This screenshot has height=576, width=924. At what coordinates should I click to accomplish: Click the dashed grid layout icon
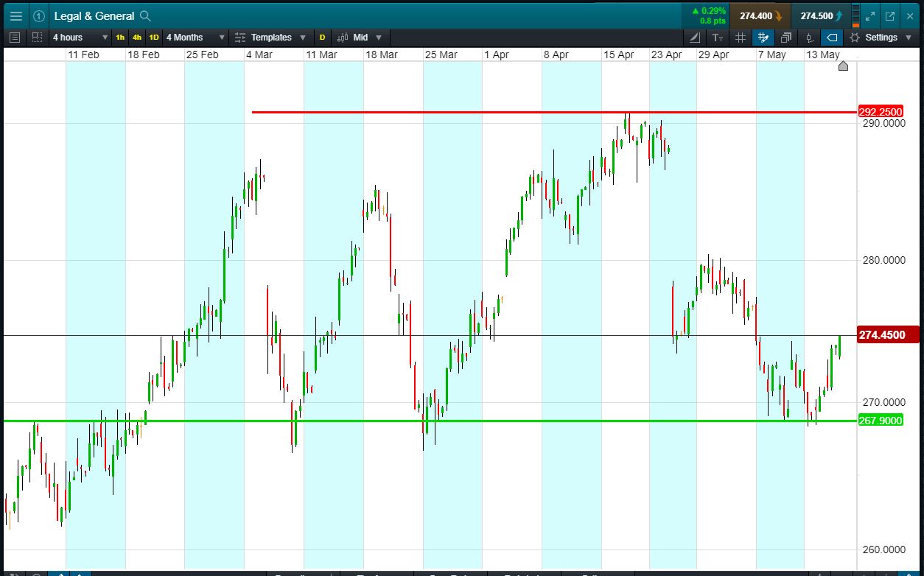(37, 37)
